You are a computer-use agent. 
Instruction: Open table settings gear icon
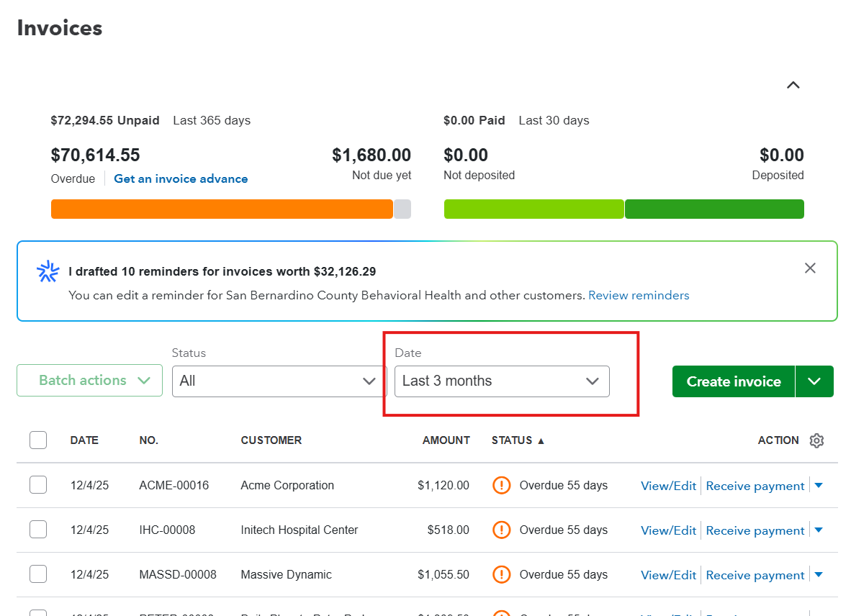816,440
